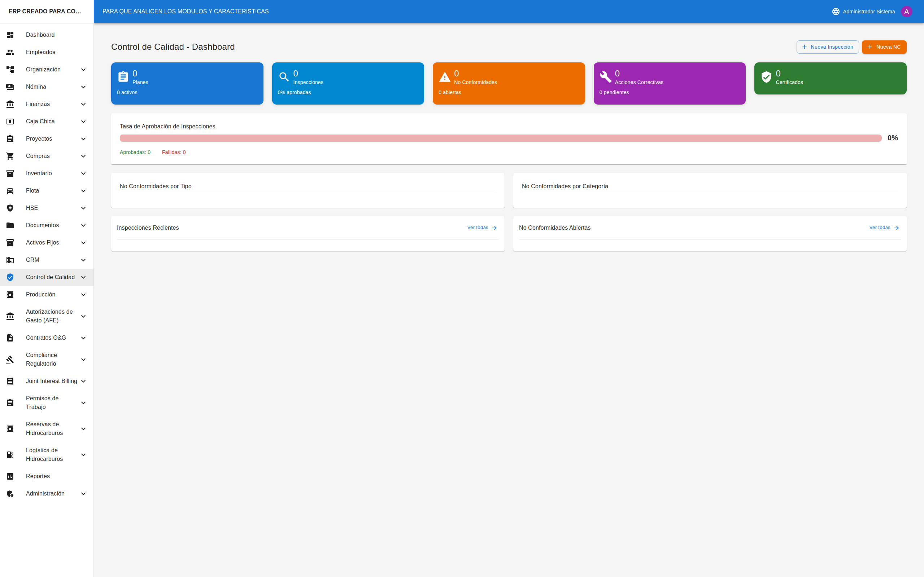Viewport: 924px width, 577px height.
Task: Click the Nueva Inspección button
Action: pyautogui.click(x=827, y=47)
